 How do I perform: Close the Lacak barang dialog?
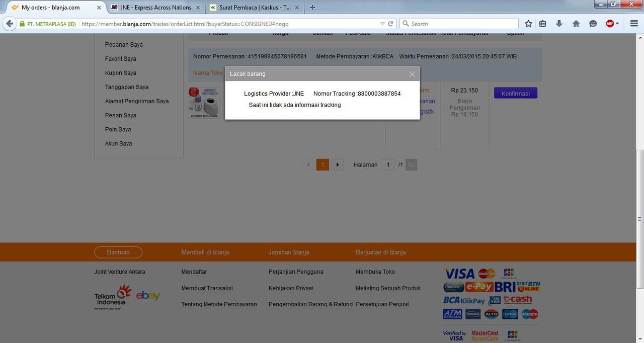412,74
